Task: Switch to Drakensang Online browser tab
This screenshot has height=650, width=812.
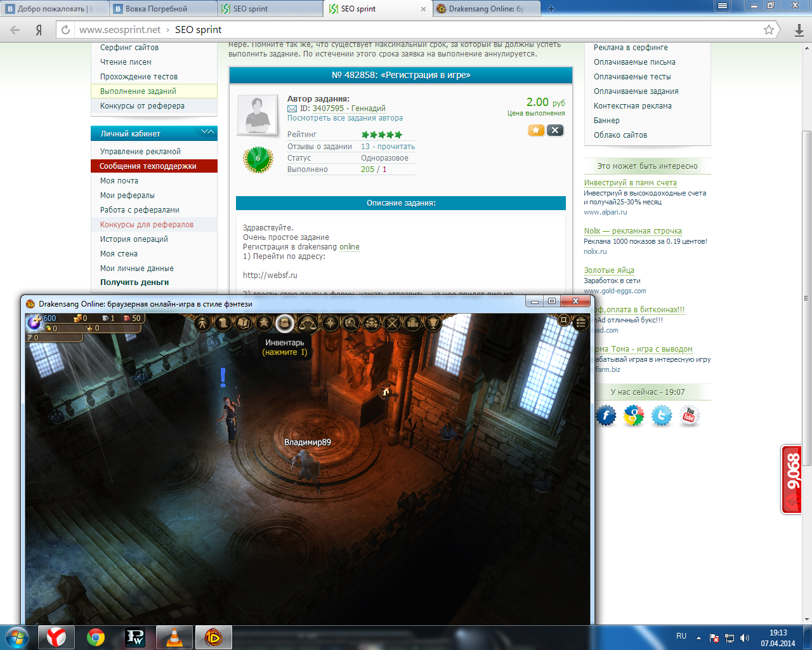Action: [x=487, y=9]
